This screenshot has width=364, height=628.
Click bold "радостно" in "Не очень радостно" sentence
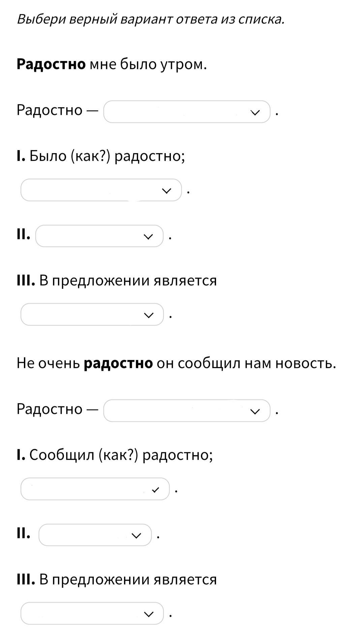click(118, 363)
